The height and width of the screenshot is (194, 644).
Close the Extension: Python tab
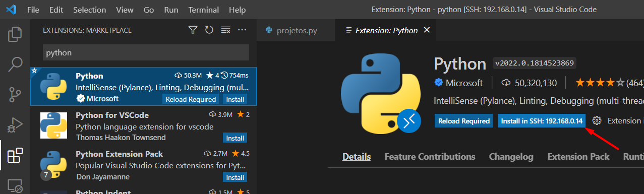pyautogui.click(x=427, y=30)
